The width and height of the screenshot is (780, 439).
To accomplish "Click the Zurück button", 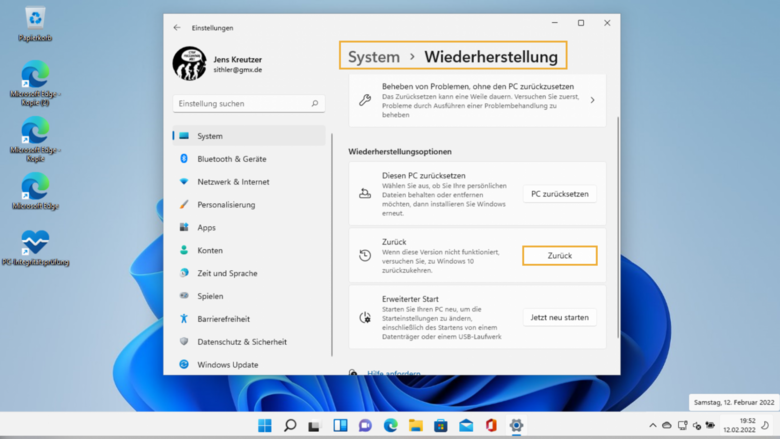I will pyautogui.click(x=560, y=256).
